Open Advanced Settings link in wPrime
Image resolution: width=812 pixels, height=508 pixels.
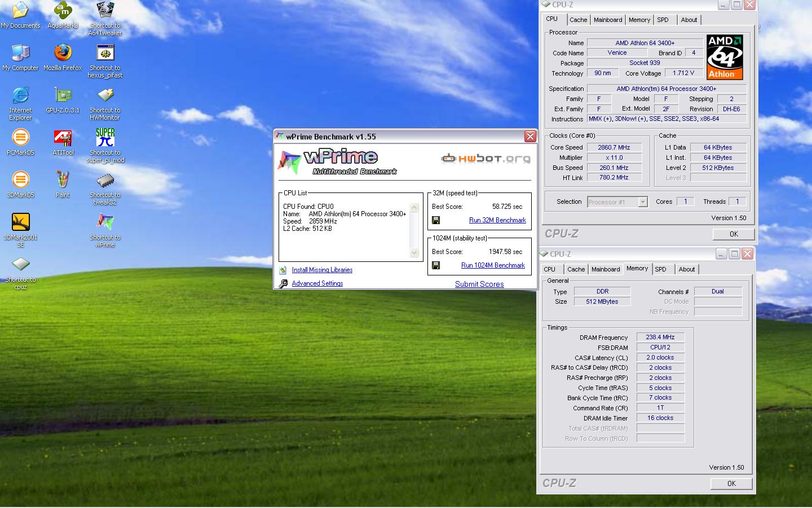click(317, 283)
